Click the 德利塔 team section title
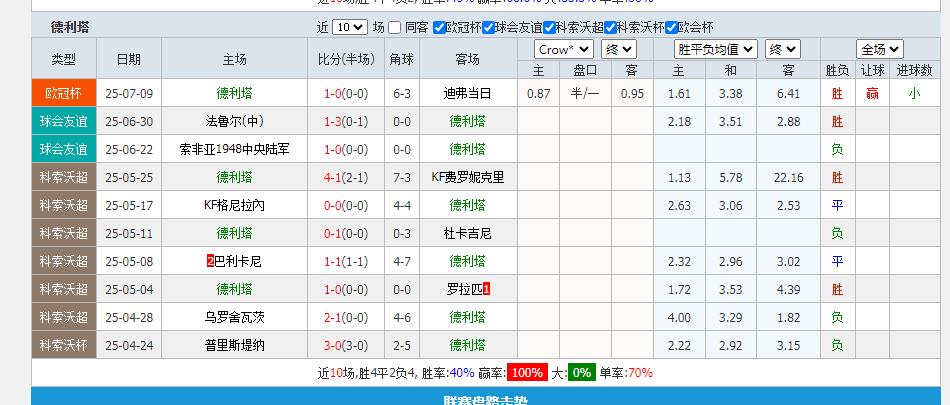Image resolution: width=950 pixels, height=405 pixels. click(x=70, y=27)
